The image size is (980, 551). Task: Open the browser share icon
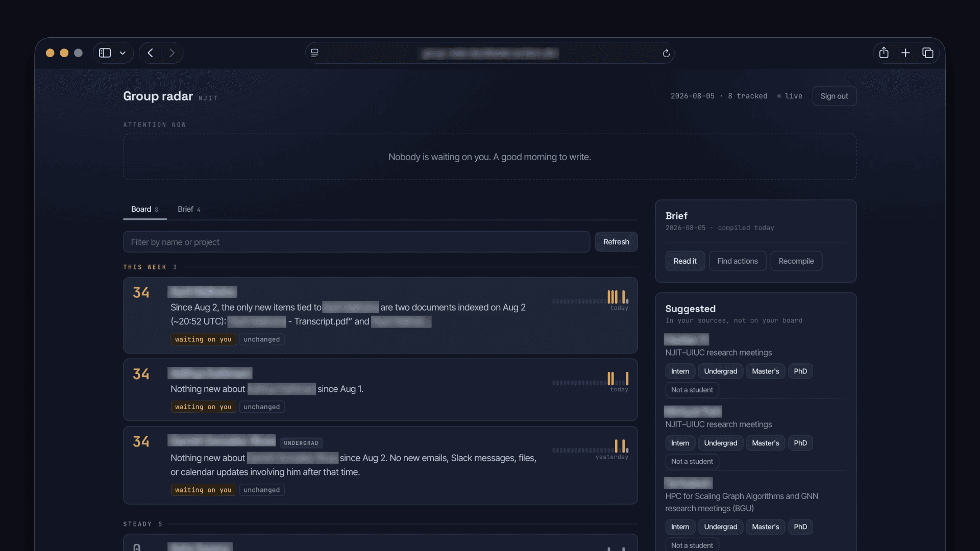point(884,53)
